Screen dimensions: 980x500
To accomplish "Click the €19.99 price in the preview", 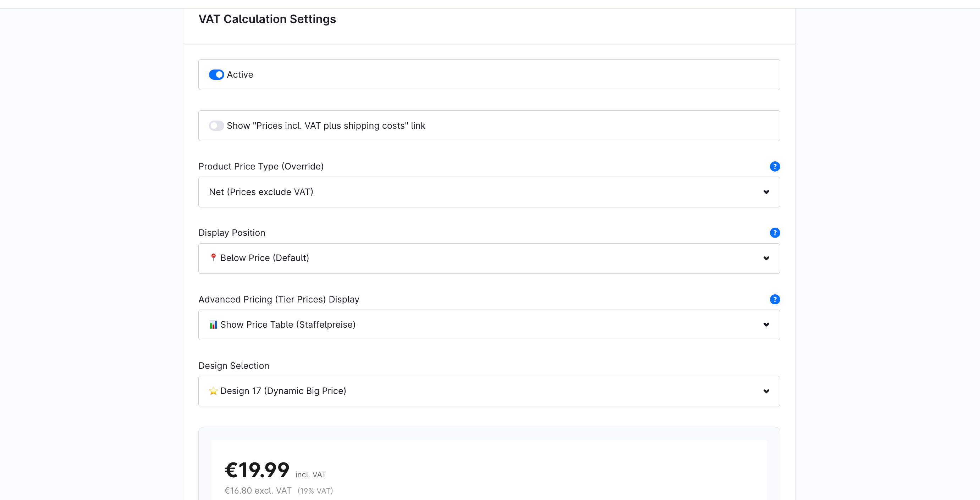I will [257, 470].
